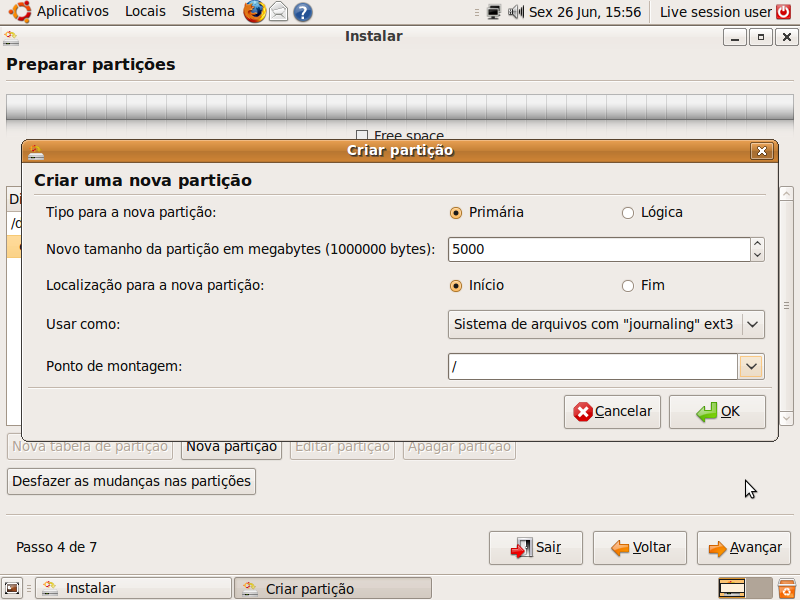Click the Avançar button

click(x=743, y=547)
